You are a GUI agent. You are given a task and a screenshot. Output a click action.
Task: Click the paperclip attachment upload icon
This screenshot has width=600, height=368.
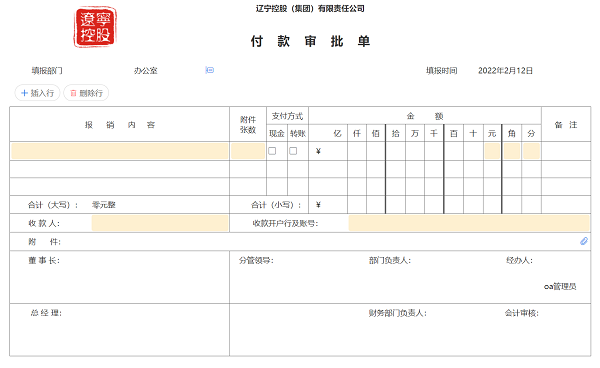pyautogui.click(x=584, y=241)
